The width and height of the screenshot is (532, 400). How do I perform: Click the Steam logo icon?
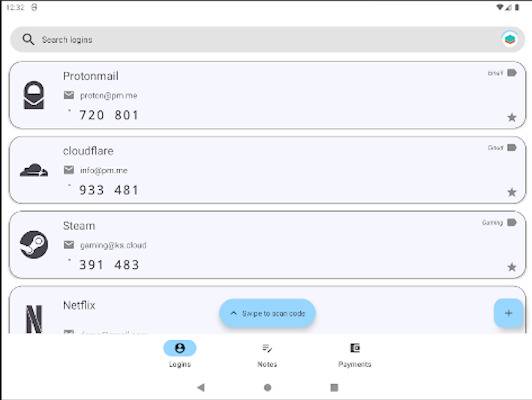[x=34, y=245]
